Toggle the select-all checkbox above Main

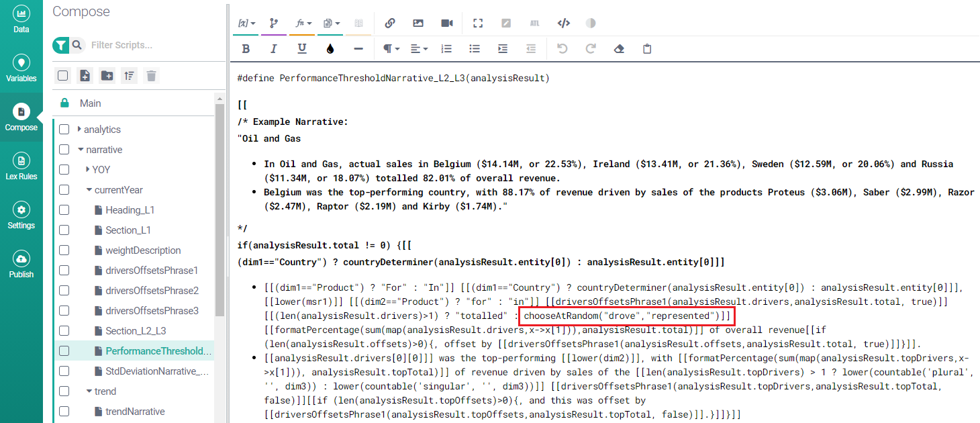pos(62,76)
